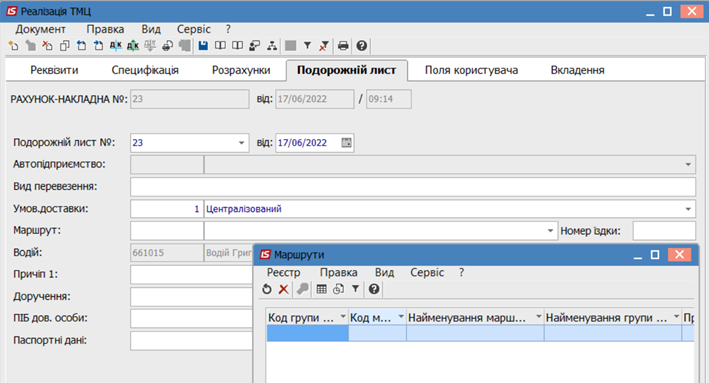Open the Сервіс menu in main window
This screenshot has height=383, width=709.
tap(194, 29)
